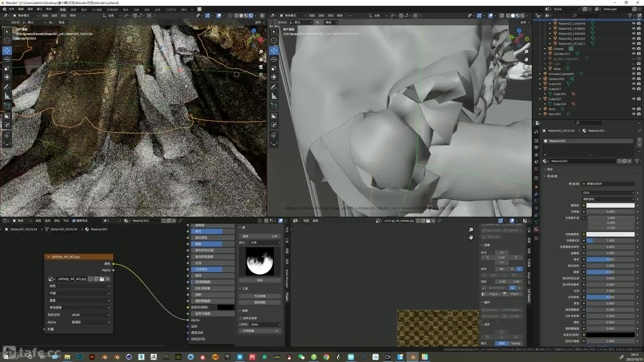Toggle visibility of Plane object

[634, 69]
